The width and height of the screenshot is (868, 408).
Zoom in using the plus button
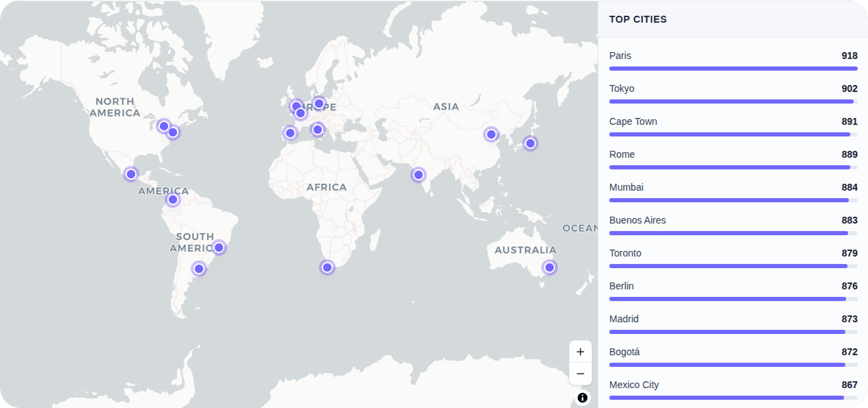[x=580, y=352]
